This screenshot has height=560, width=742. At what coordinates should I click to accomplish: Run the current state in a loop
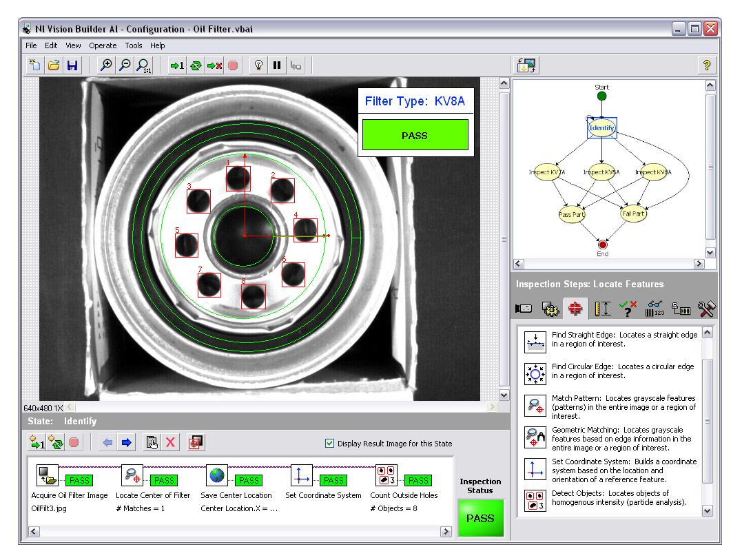[55, 443]
